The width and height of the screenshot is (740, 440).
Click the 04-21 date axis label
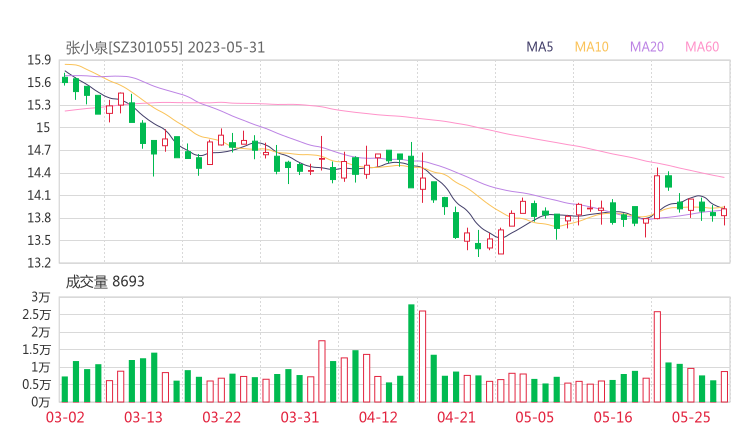point(455,417)
